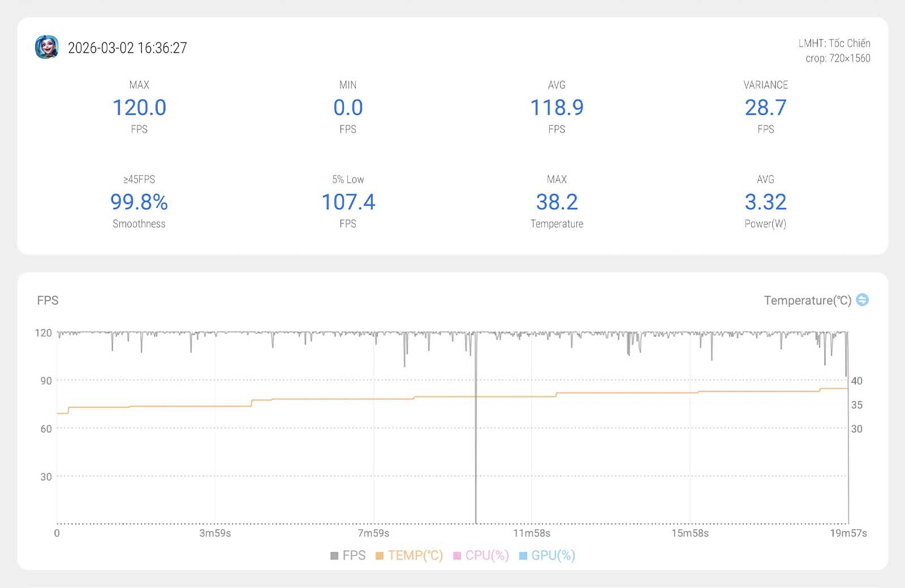Toggle the GPU(%) legend blue square
The height and width of the screenshot is (588, 905).
(x=523, y=556)
